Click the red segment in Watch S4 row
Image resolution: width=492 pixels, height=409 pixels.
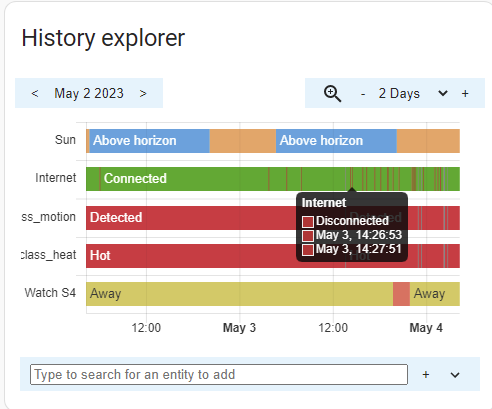coord(401,294)
